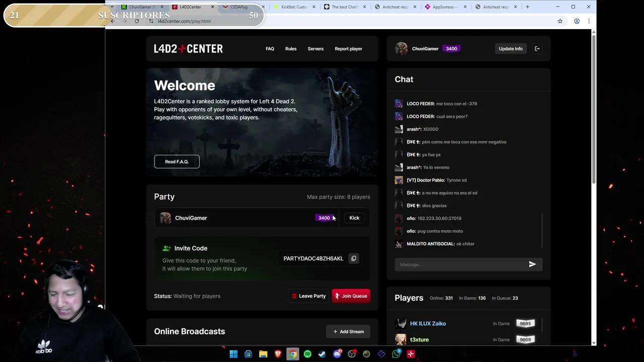This screenshot has height=362, width=644.
Task: Open the FAQ page from navigation
Action: pyautogui.click(x=270, y=49)
